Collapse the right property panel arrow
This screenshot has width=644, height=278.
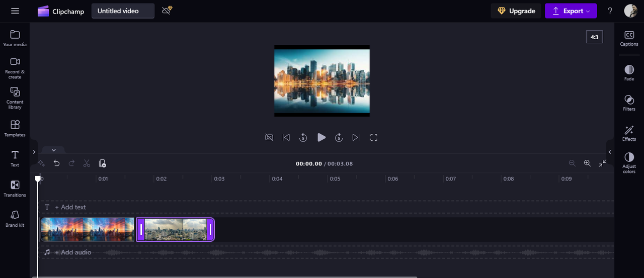click(610, 152)
